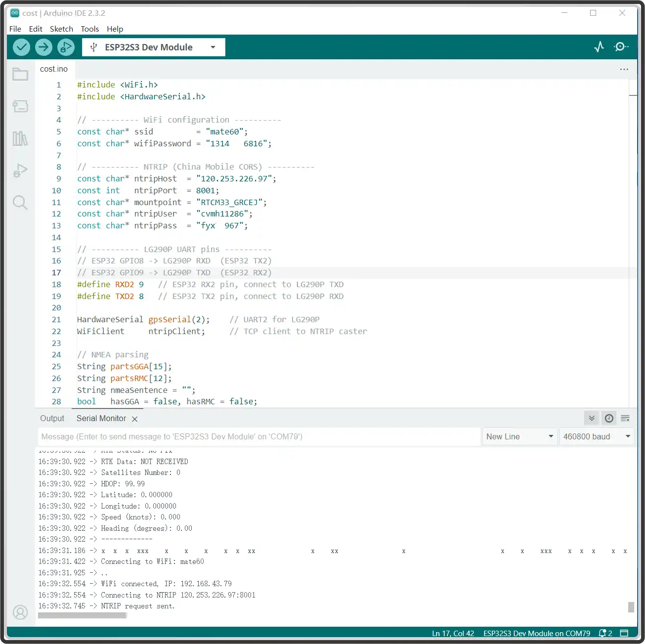Toggle autoscroll in Serial Monitor
Viewport: 645px width, 644px height.
coord(592,418)
